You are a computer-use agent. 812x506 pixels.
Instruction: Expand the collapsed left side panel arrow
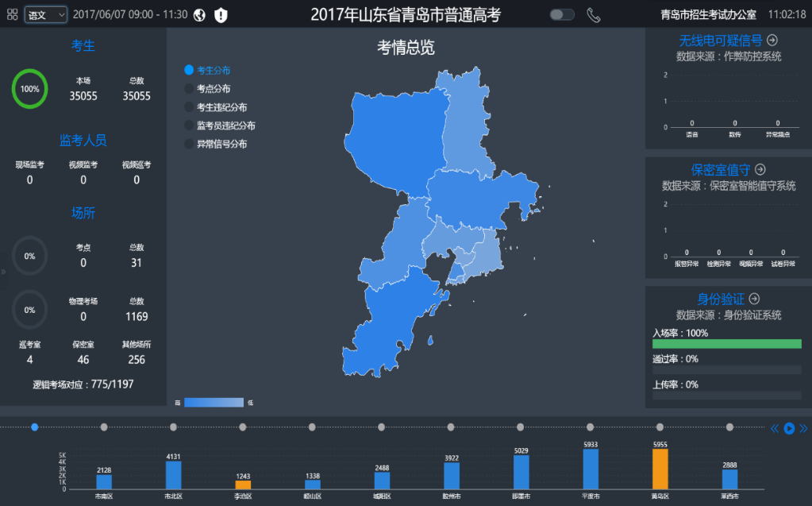click(3, 272)
